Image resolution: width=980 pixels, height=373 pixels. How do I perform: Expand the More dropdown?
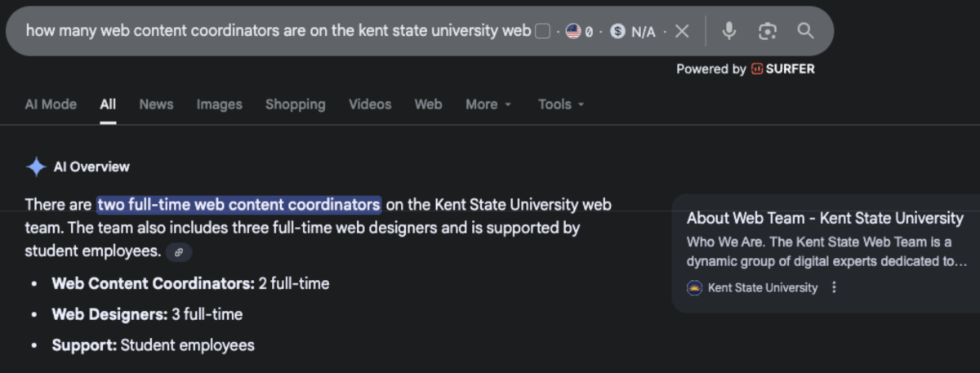(488, 104)
